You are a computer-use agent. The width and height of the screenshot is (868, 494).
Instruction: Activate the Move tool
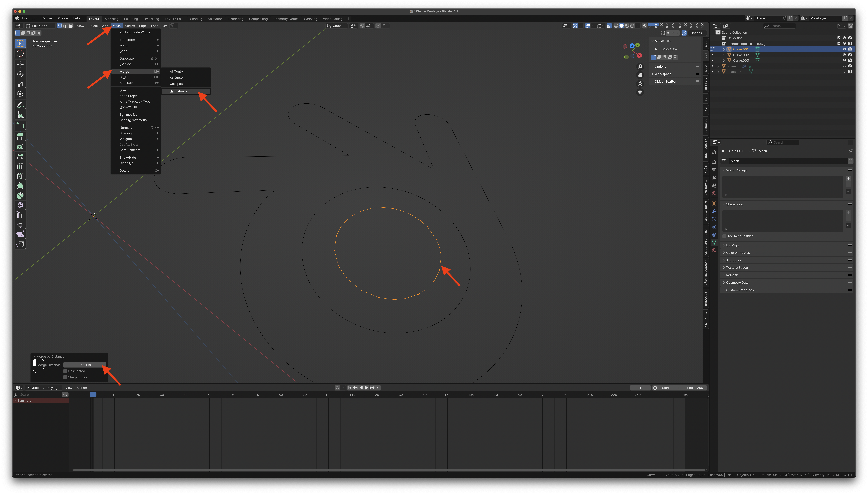20,64
